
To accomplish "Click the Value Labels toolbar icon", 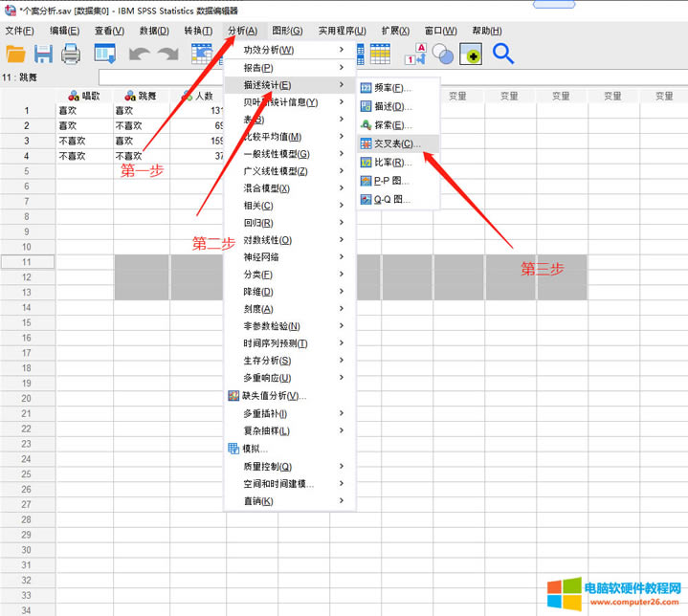I will coord(416,55).
